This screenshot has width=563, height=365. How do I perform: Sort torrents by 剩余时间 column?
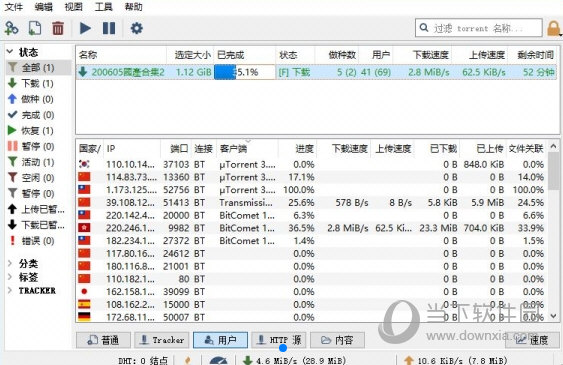[x=532, y=55]
